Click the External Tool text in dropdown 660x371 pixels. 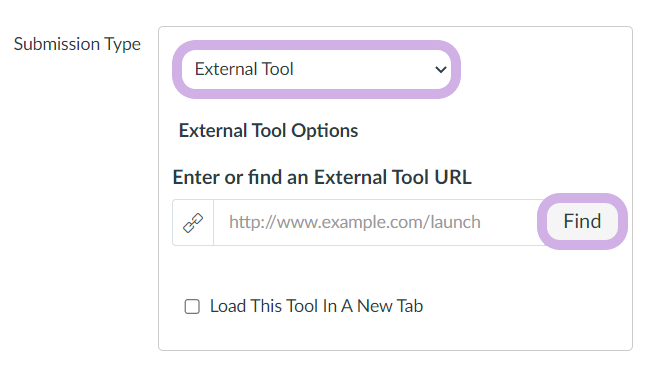[x=244, y=69]
